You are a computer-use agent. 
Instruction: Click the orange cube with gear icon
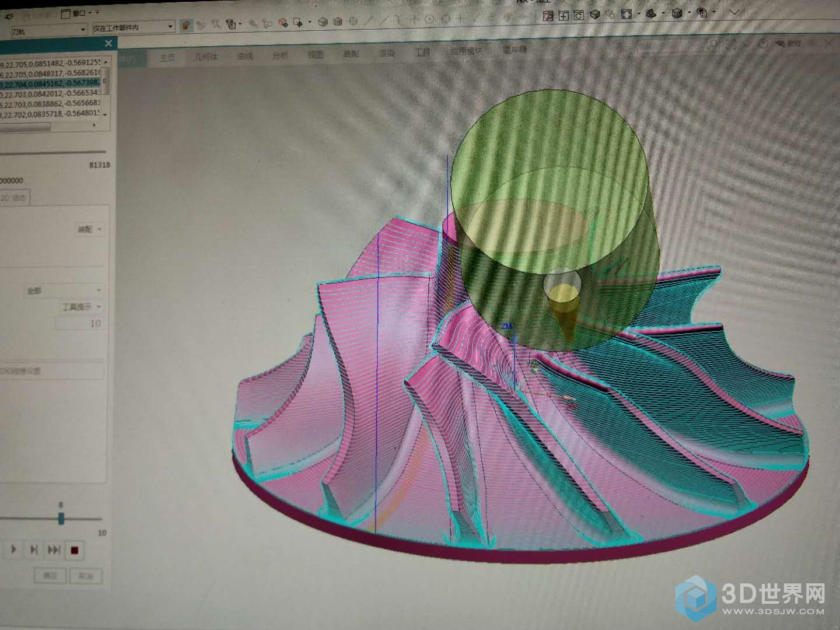[x=283, y=23]
